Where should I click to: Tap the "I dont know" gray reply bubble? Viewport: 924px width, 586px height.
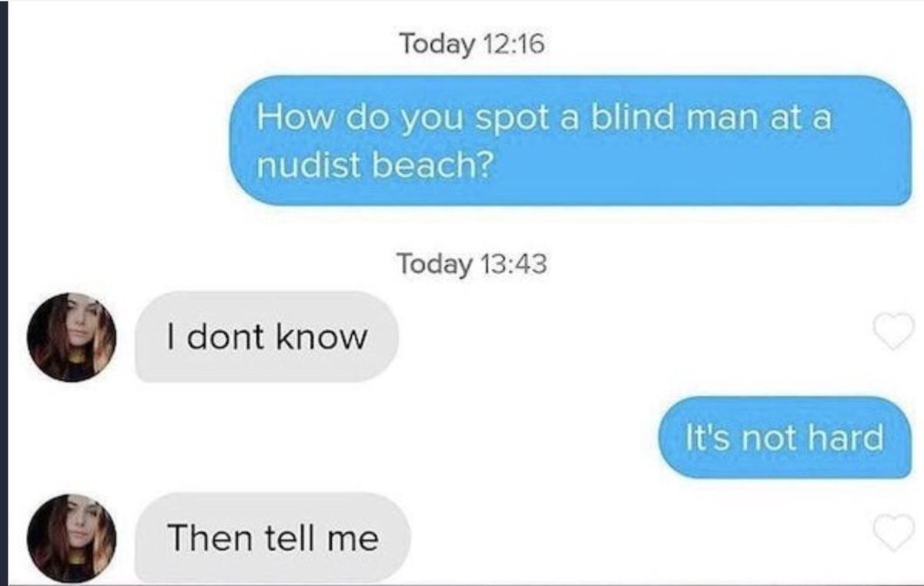pyautogui.click(x=266, y=337)
